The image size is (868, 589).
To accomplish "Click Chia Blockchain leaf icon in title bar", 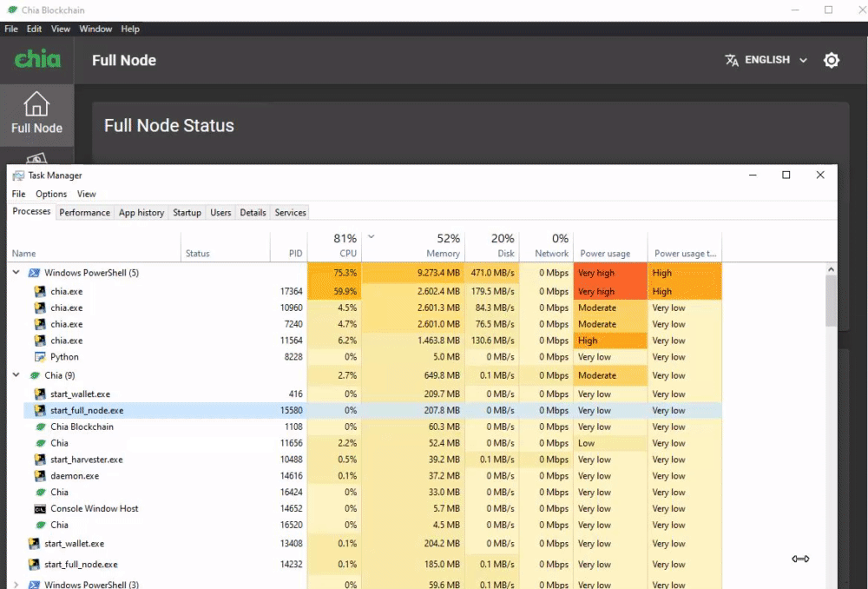I will coord(12,10).
